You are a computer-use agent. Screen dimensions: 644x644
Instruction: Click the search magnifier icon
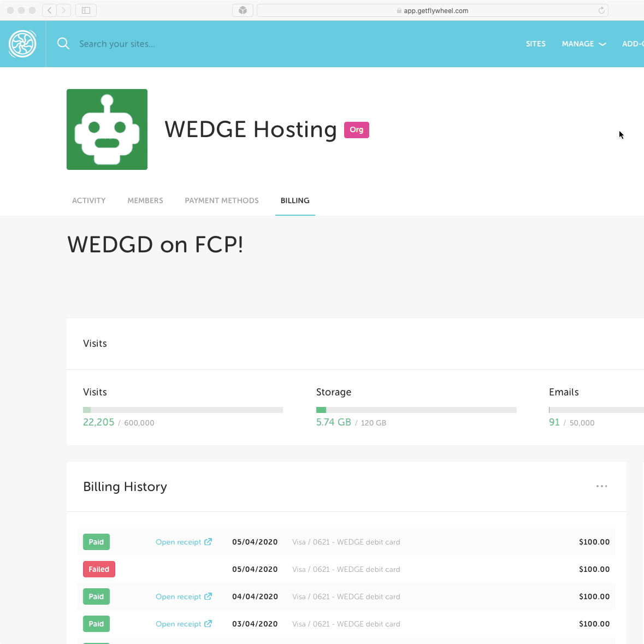(x=63, y=44)
